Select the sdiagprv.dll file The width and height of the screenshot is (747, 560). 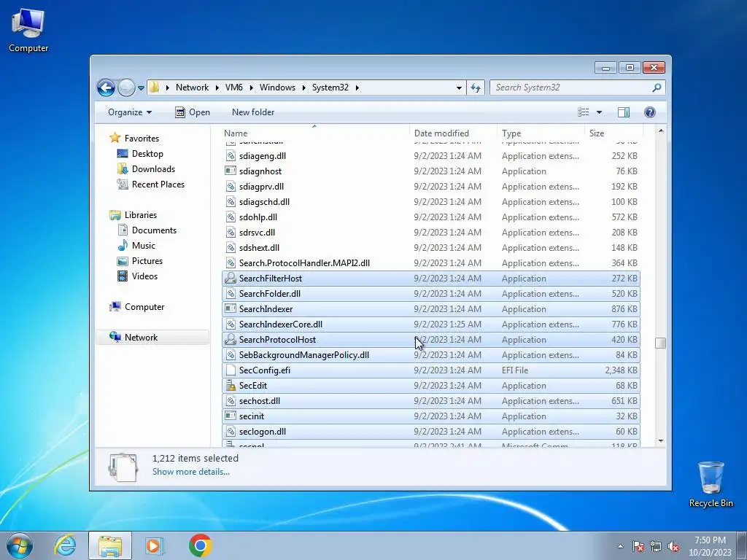point(430,187)
